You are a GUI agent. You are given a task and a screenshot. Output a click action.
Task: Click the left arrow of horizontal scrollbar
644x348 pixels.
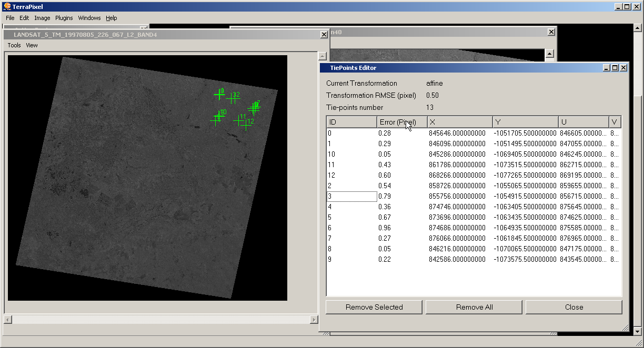click(x=8, y=320)
